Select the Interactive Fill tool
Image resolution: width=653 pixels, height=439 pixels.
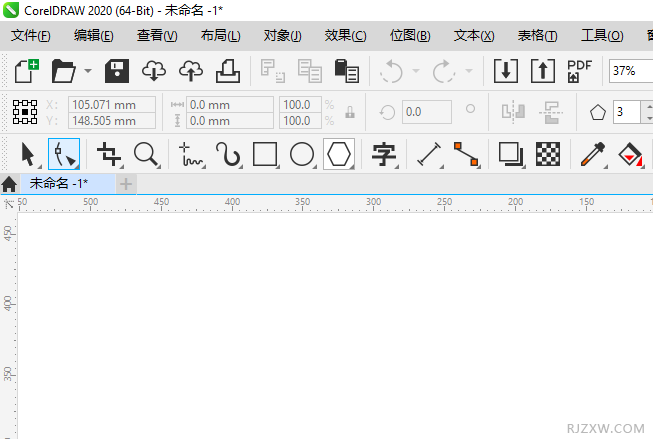click(630, 155)
